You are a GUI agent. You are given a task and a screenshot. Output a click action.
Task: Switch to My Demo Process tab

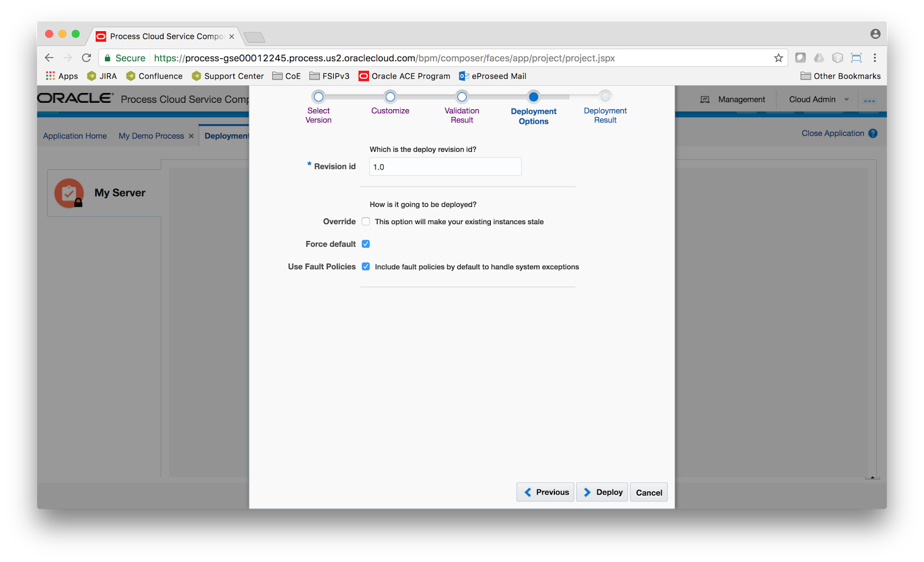coord(151,136)
